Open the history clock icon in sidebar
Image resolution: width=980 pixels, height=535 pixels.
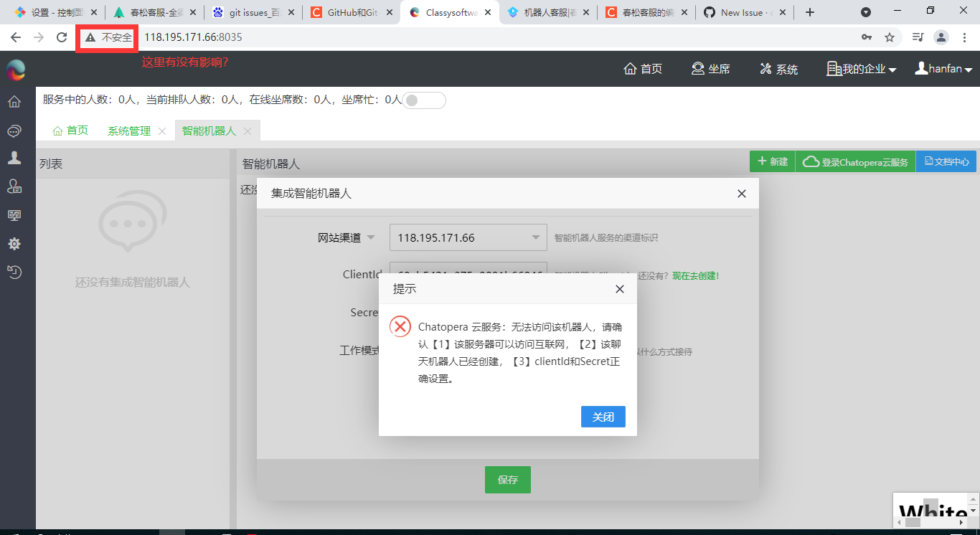(14, 272)
